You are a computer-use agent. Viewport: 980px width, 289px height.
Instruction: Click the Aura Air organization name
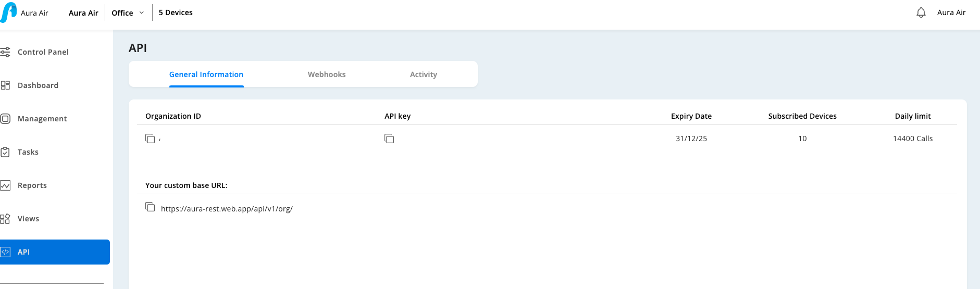coord(83,13)
